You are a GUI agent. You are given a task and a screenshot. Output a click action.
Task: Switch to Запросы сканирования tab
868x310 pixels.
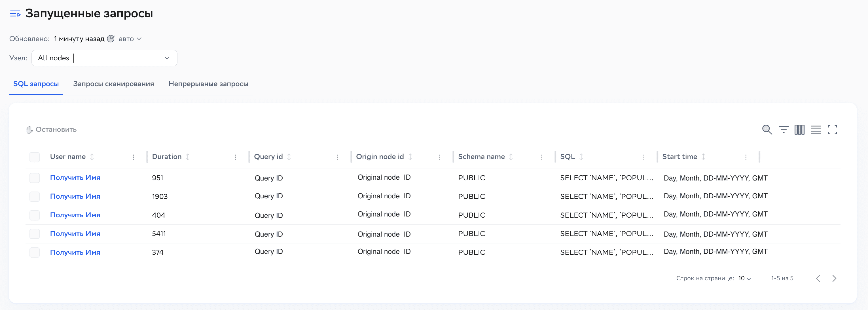click(113, 84)
